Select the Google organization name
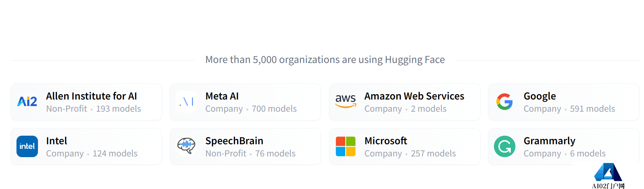 tap(539, 96)
